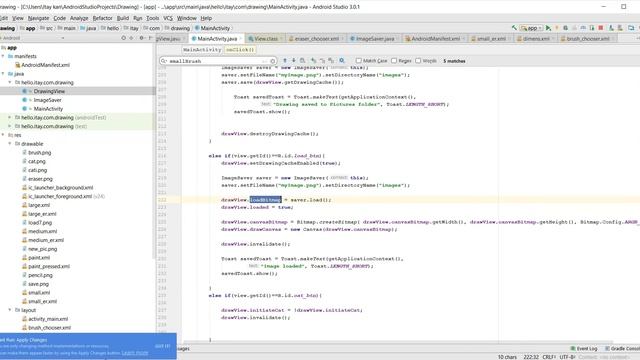Click the project panel settings gear icon
The width and height of the screenshot is (640, 360).
pos(142,38)
